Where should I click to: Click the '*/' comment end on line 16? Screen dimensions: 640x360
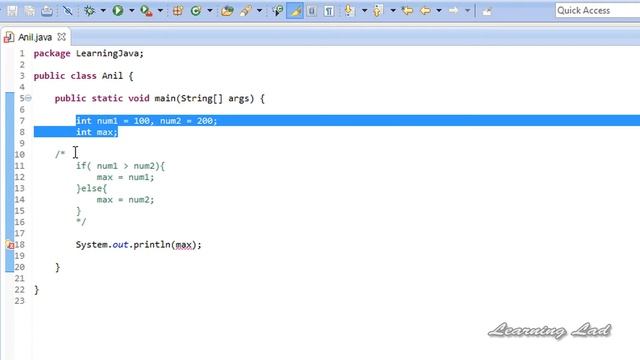[x=81, y=222]
